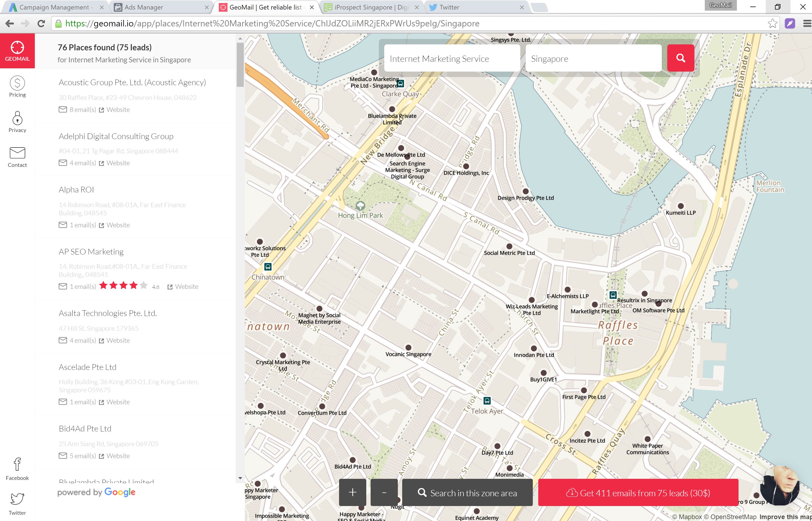812x521 pixels.
Task: Click the OpenStreetMap attribution link
Action: coord(730,517)
